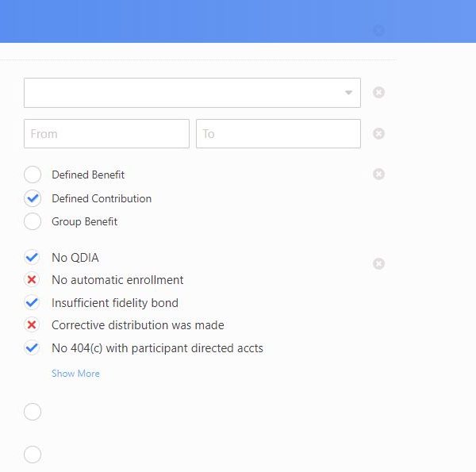Viewport: 476px width, 472px height.
Task: Select the first unlabeled circle below Show More
Action: click(x=33, y=412)
